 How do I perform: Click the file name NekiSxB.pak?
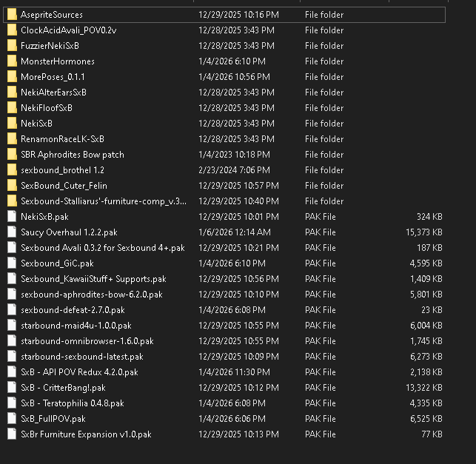pos(44,216)
